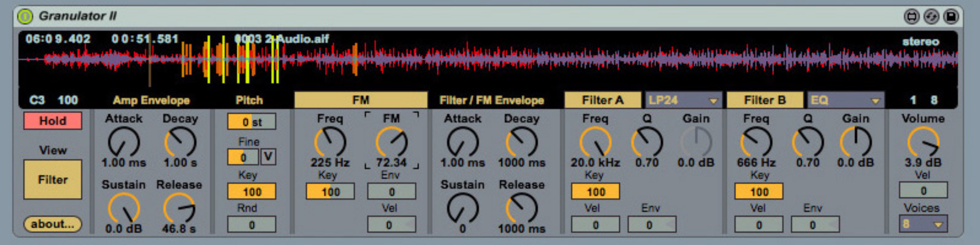Viewport: 980px width, 245px height.
Task: Toggle the Granulator II device power button
Action: (x=25, y=16)
